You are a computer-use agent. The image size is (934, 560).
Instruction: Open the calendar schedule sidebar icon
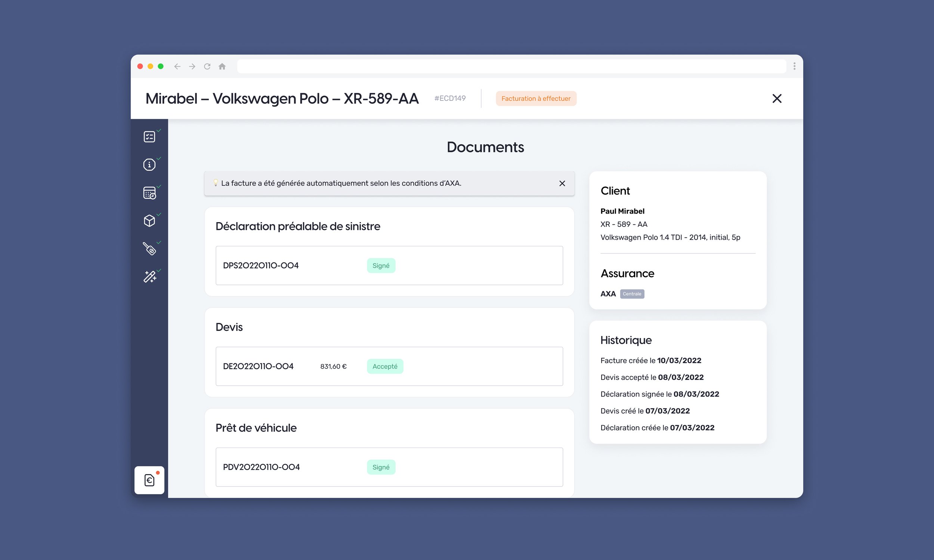tap(149, 193)
